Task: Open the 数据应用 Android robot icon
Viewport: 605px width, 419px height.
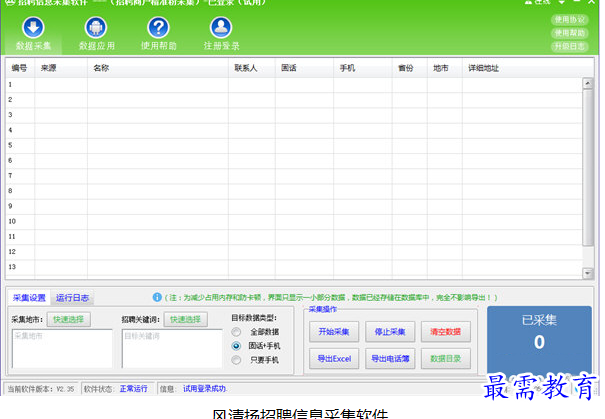Action: (96, 27)
